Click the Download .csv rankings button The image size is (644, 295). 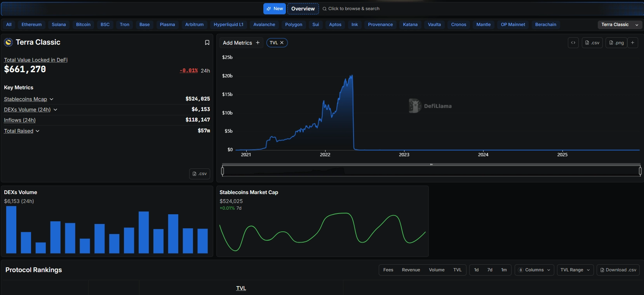coord(618,270)
